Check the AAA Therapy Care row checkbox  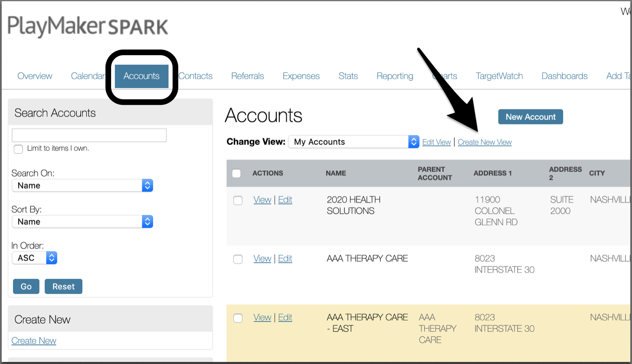[x=238, y=259]
